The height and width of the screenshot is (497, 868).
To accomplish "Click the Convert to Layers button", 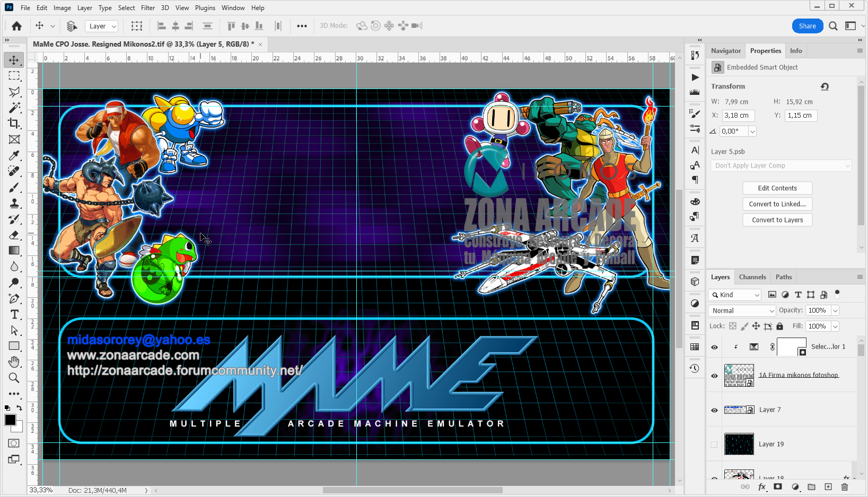I will pos(777,220).
